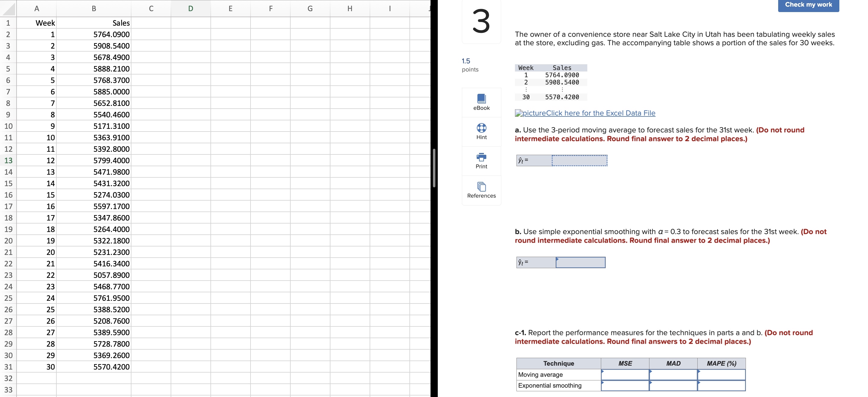Click the broken picture icon before Excel link
Viewport: 868px width, 397px height.
pyautogui.click(x=518, y=113)
